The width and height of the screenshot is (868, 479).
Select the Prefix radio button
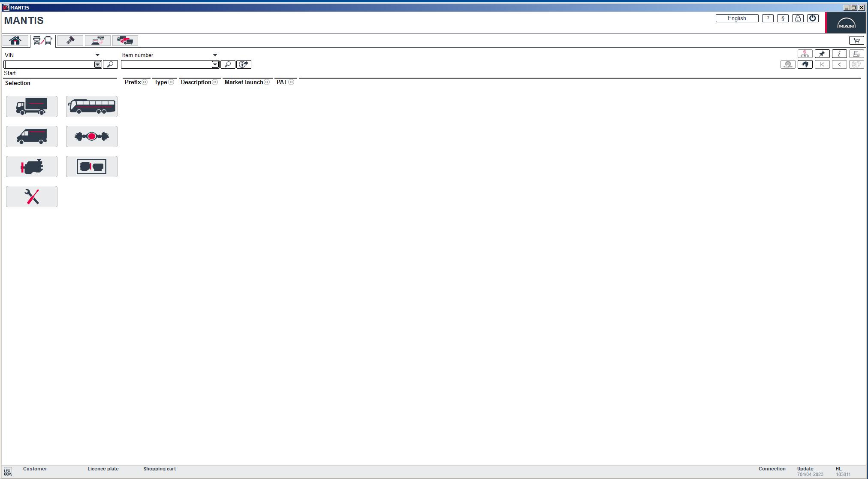click(145, 82)
